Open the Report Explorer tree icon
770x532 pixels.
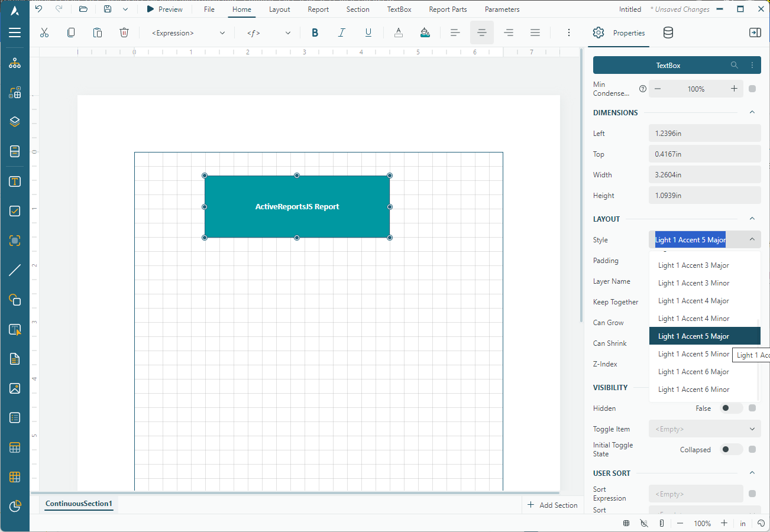point(15,63)
